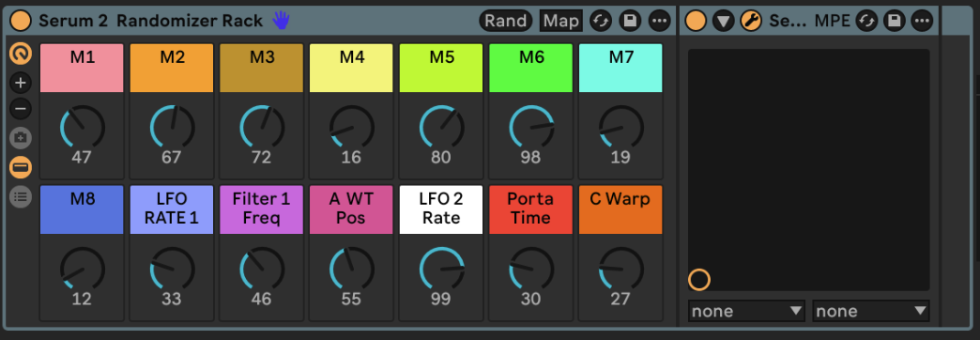Save the Randomizer Rack preset via disk icon
980x340 pixels.
pos(630,22)
